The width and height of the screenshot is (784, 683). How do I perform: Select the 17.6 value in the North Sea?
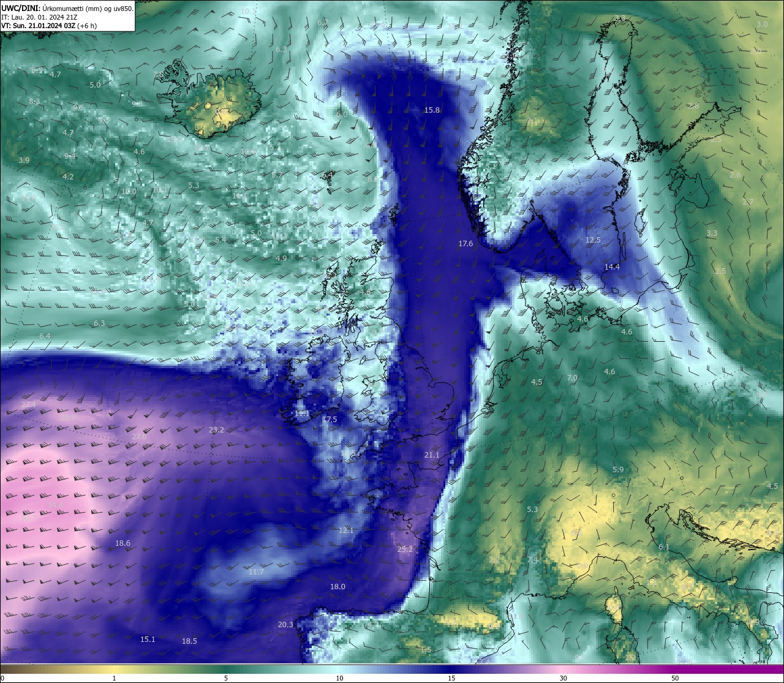pyautogui.click(x=466, y=244)
